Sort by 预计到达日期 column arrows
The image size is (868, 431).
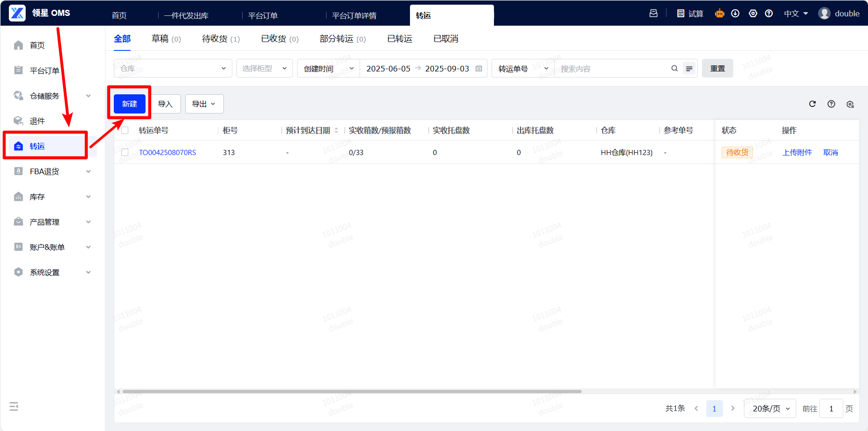tap(336, 130)
